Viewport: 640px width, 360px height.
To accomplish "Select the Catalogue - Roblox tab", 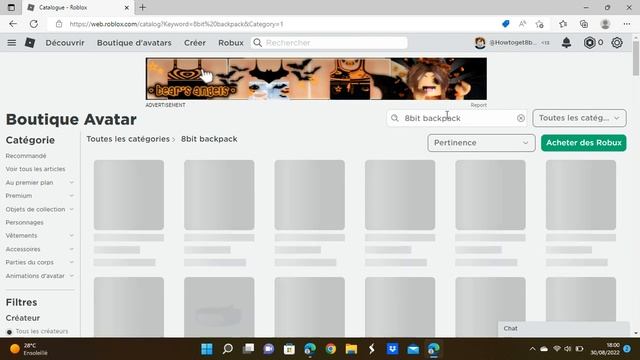I will [78, 7].
